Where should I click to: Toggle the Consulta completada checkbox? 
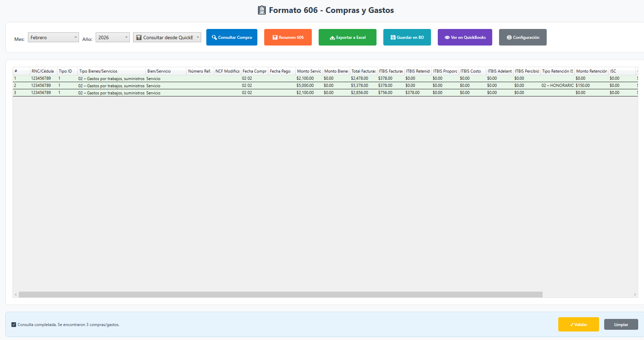coord(14,325)
